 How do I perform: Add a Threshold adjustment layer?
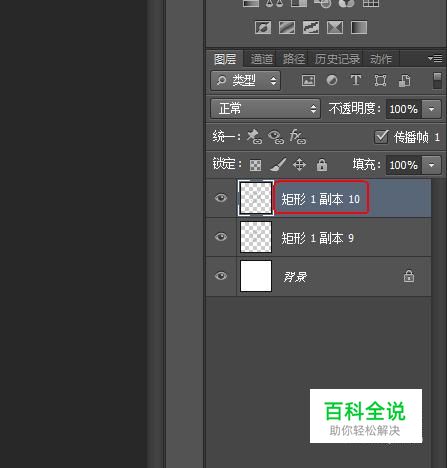pos(311,27)
